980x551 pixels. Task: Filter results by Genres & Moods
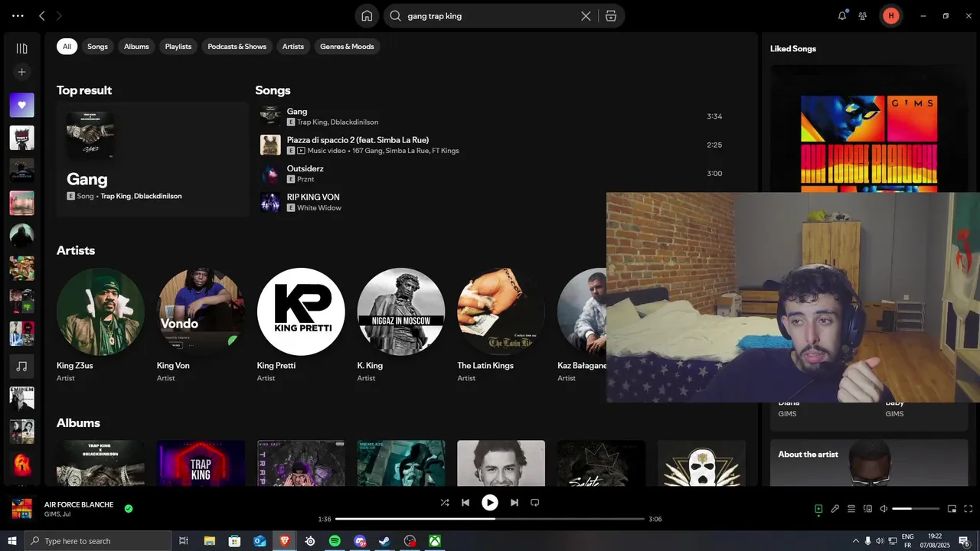pyautogui.click(x=347, y=47)
